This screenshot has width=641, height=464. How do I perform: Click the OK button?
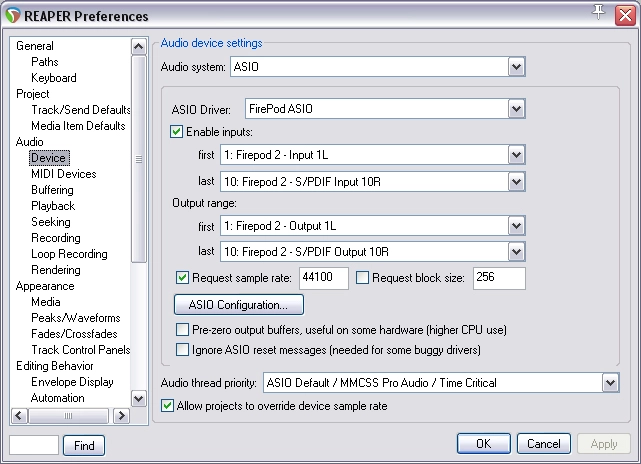[483, 443]
